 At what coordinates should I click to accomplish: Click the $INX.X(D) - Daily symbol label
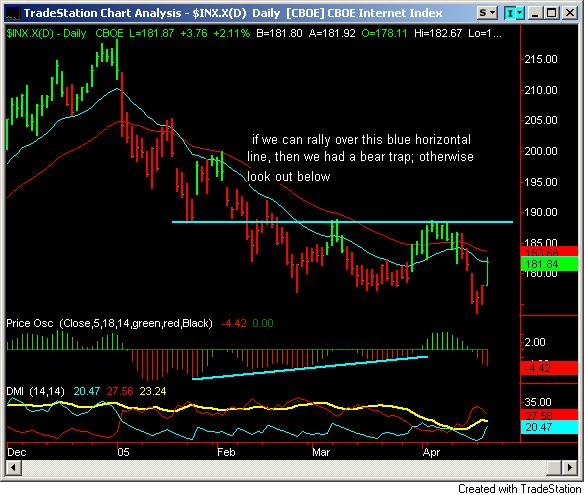pyautogui.click(x=46, y=33)
